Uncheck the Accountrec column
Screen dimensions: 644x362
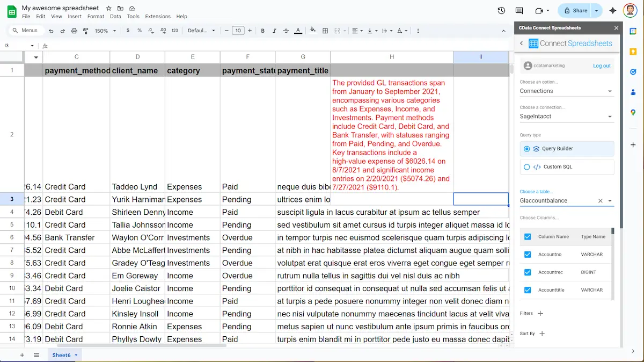tap(526, 272)
